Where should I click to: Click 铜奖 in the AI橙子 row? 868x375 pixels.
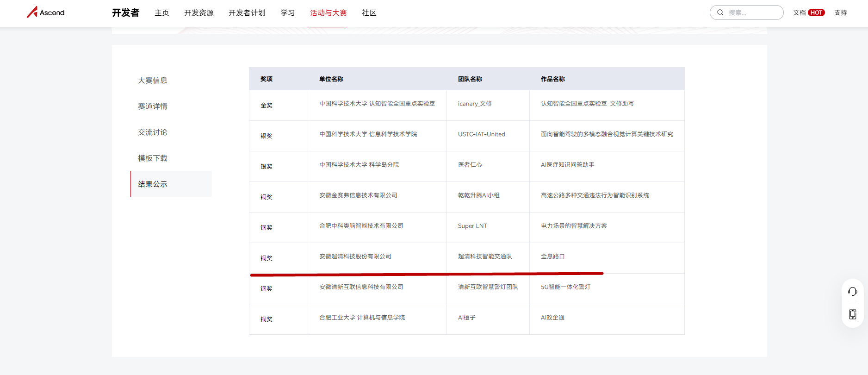tap(267, 319)
